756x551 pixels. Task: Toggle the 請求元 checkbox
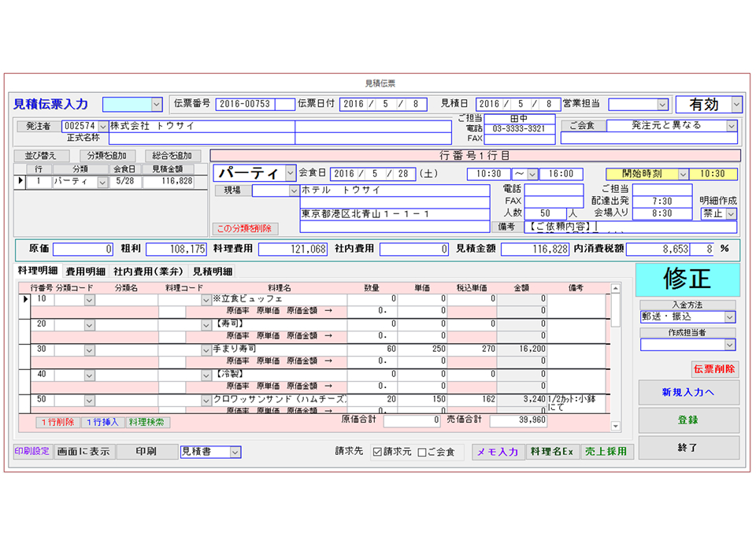(x=377, y=453)
